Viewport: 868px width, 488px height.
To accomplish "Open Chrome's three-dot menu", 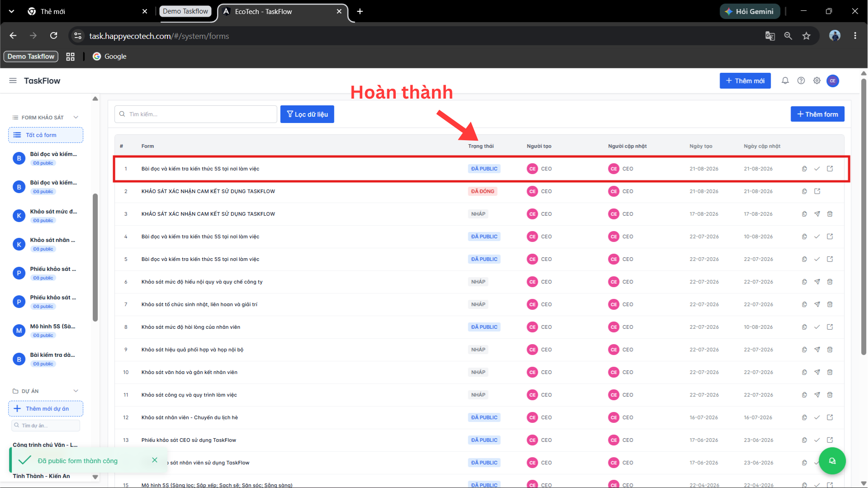I will pos(855,36).
